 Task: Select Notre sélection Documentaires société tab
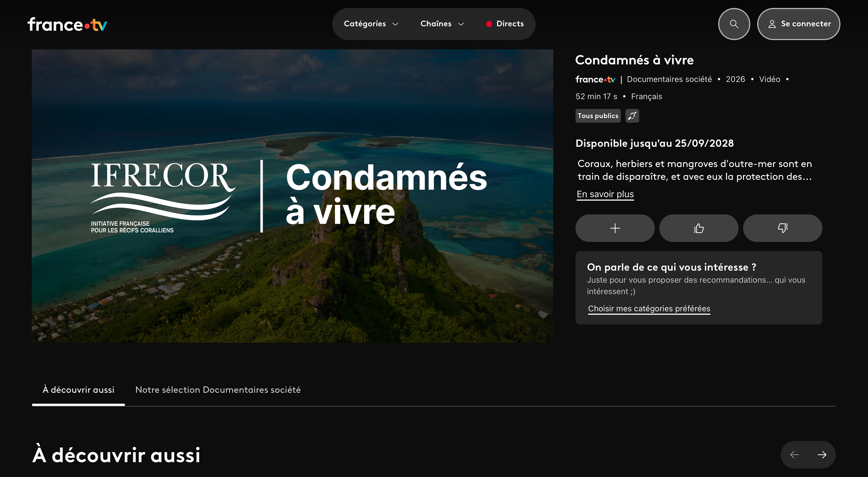coord(218,390)
